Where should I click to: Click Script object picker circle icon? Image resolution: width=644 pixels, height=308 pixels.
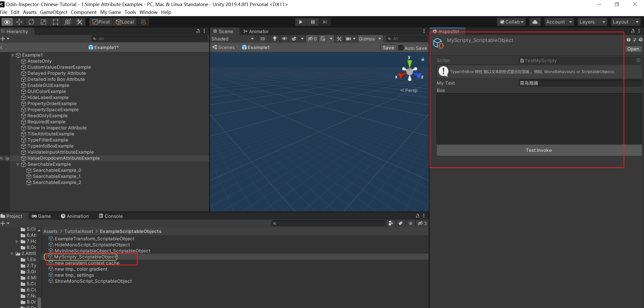(x=638, y=60)
